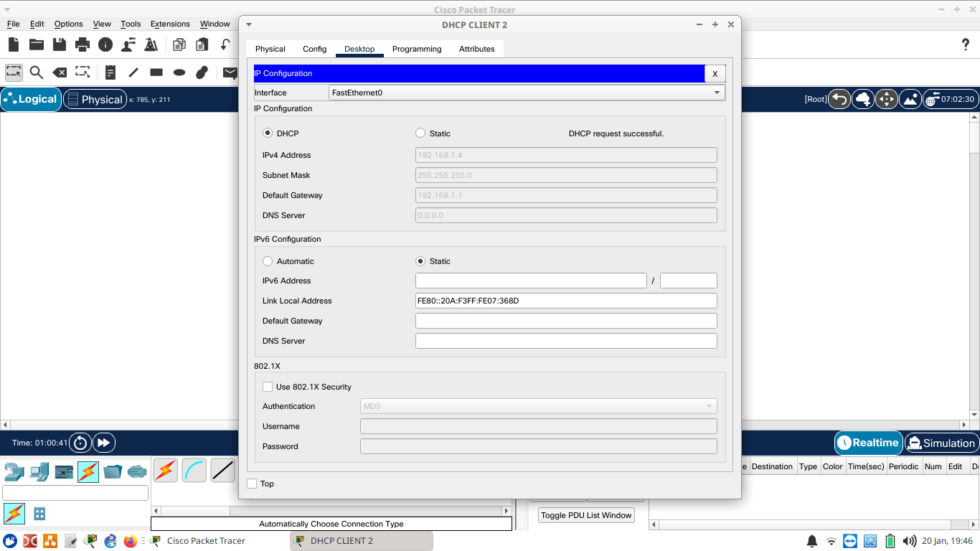Screen dimensions: 980x551
Task: Select IPv6 Static radio button
Action: click(x=420, y=261)
